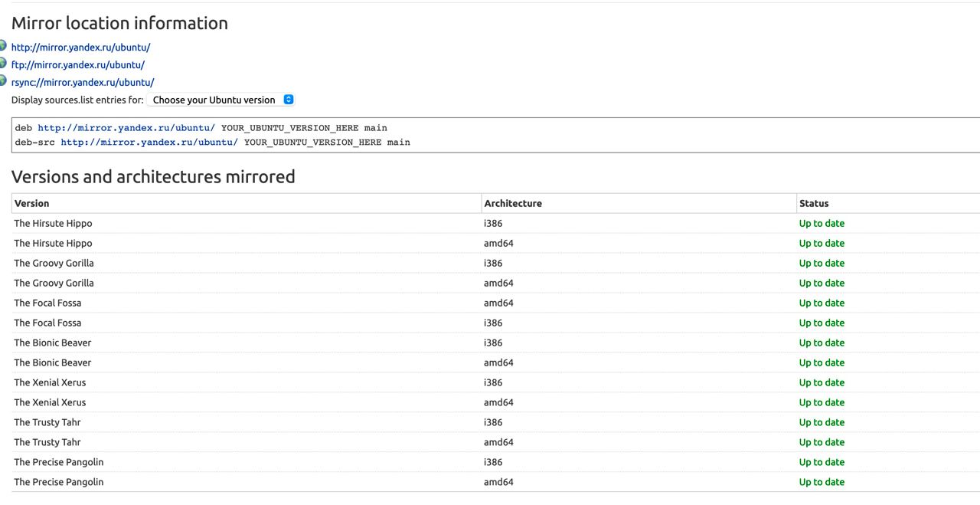Click the i386 cell for Precise Pangolin
This screenshot has width=980, height=505.
[493, 462]
